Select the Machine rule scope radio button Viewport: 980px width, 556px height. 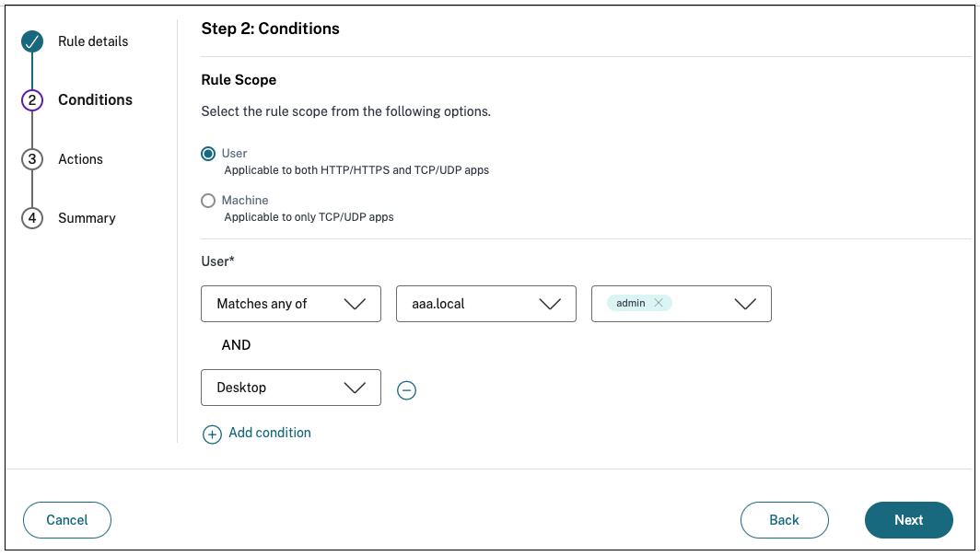pos(208,201)
